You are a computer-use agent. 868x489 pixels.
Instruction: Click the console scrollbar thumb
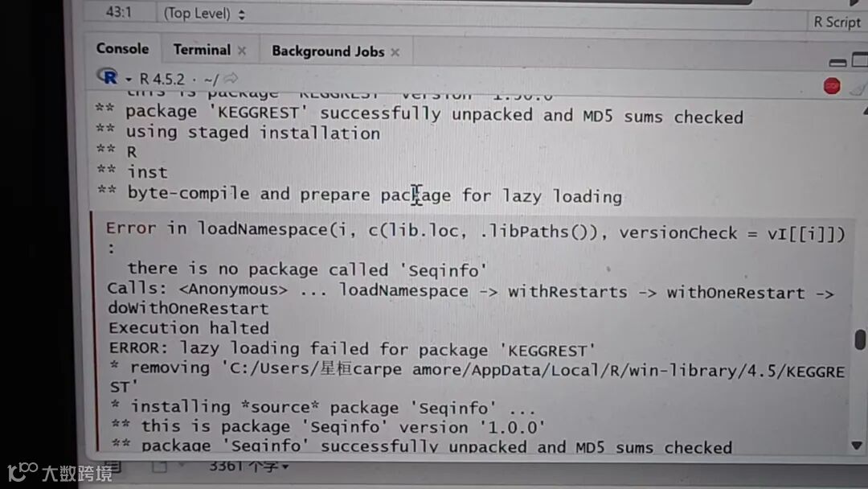coord(860,339)
